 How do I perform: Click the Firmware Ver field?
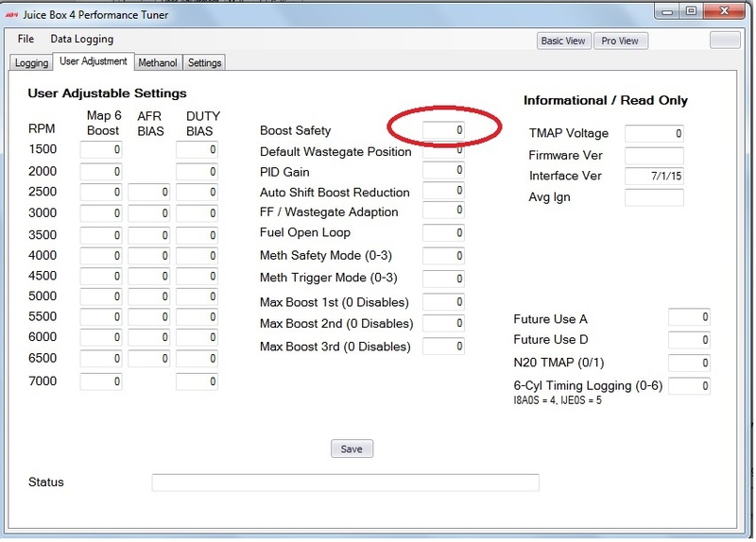(x=654, y=156)
